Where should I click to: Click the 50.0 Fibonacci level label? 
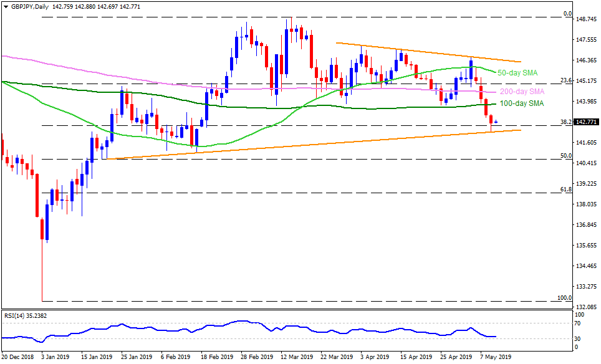point(567,155)
